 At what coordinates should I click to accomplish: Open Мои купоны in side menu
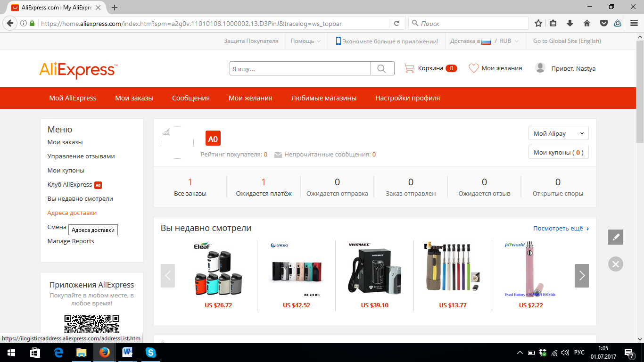pyautogui.click(x=66, y=170)
